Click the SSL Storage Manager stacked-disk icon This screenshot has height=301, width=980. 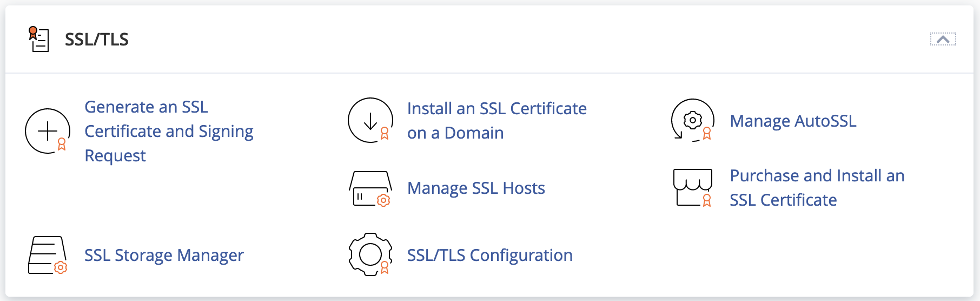47,254
